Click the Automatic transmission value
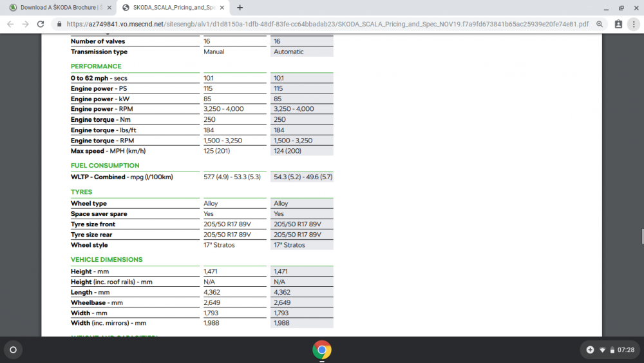Image resolution: width=644 pixels, height=363 pixels. click(x=289, y=52)
